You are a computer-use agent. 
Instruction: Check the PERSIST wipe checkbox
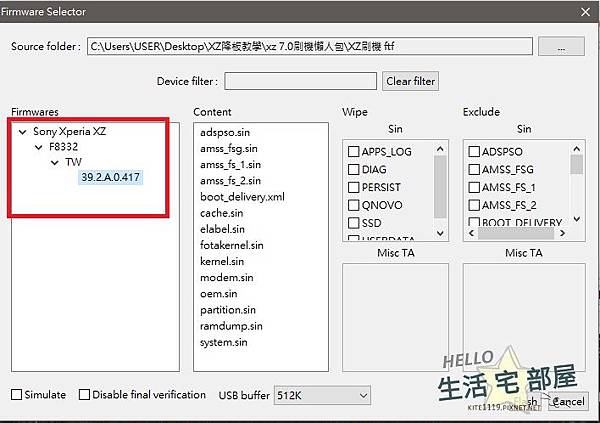(354, 187)
